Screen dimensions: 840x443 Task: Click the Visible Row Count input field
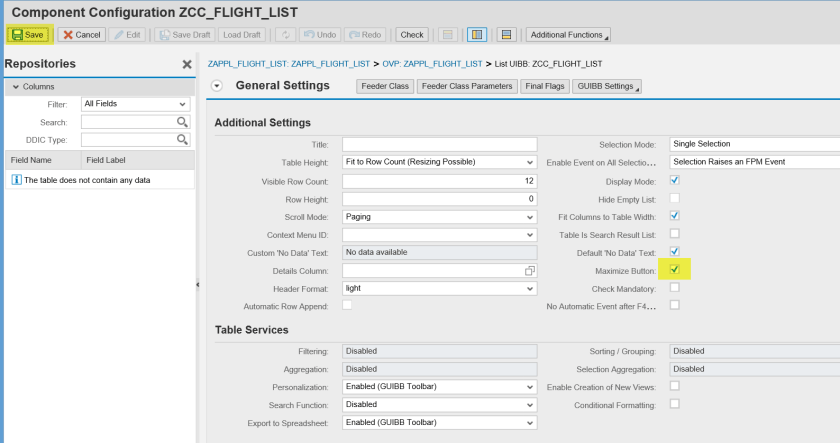(x=439, y=181)
